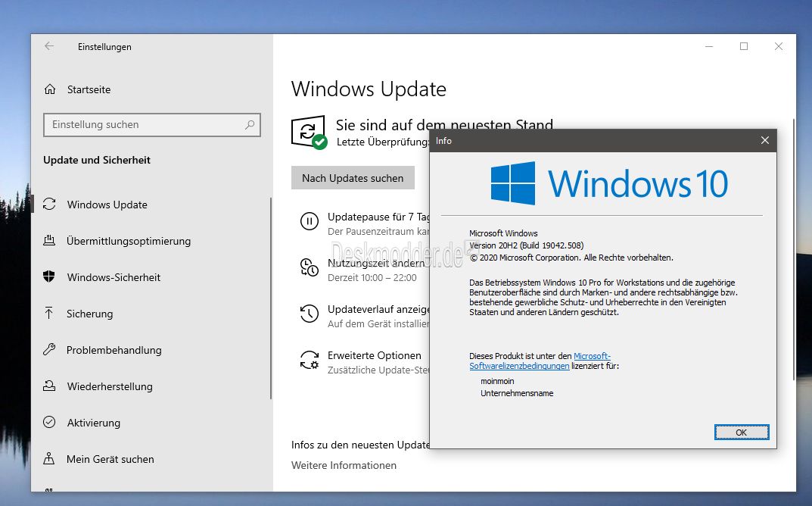The width and height of the screenshot is (812, 506).
Task: Open Updateverlauf anzeigen option
Action: (x=378, y=309)
